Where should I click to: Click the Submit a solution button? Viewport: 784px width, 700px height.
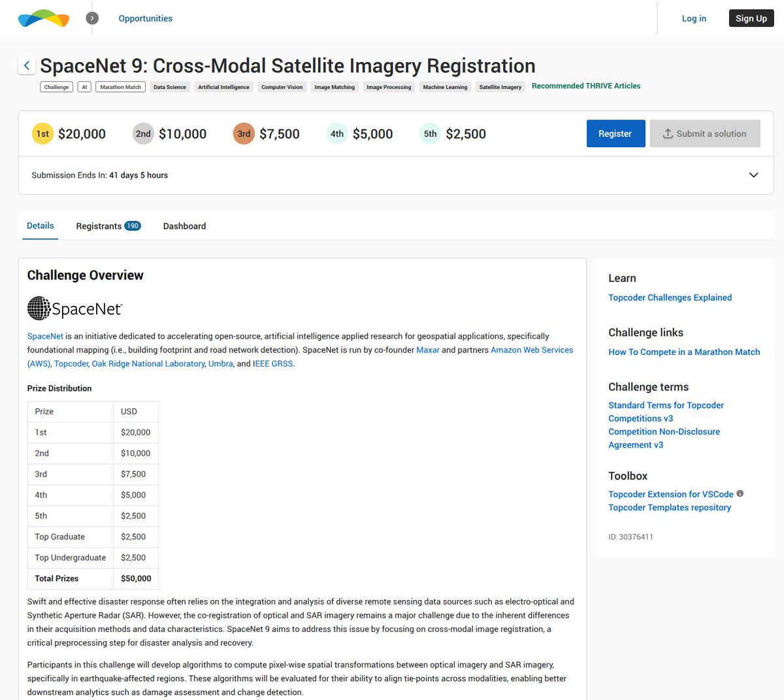coord(705,133)
